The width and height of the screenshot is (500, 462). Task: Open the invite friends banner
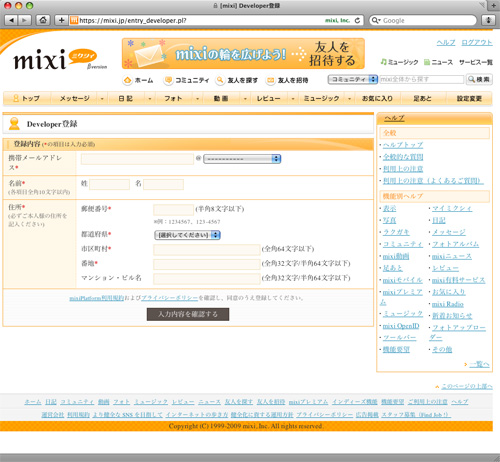(x=243, y=53)
